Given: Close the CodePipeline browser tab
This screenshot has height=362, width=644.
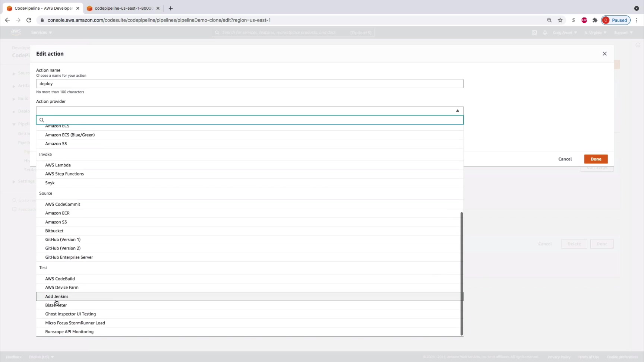Looking at the screenshot, I should coord(78,8).
